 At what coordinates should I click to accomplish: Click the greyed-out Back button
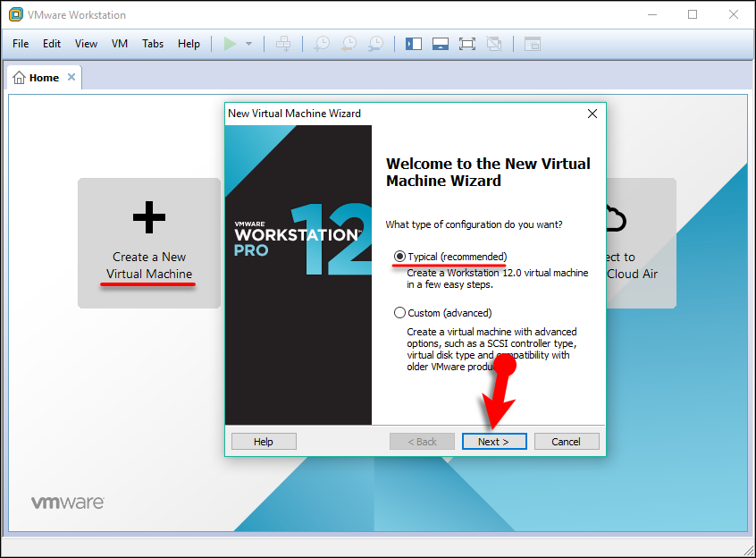click(x=422, y=441)
